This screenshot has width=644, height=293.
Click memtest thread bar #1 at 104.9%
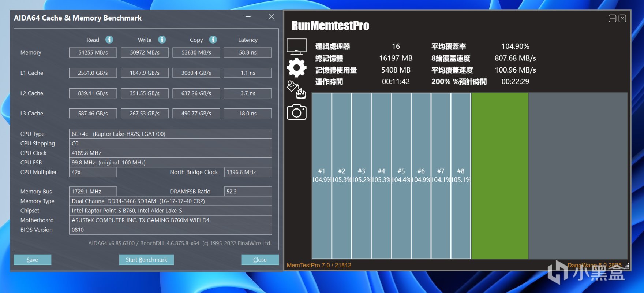point(322,176)
